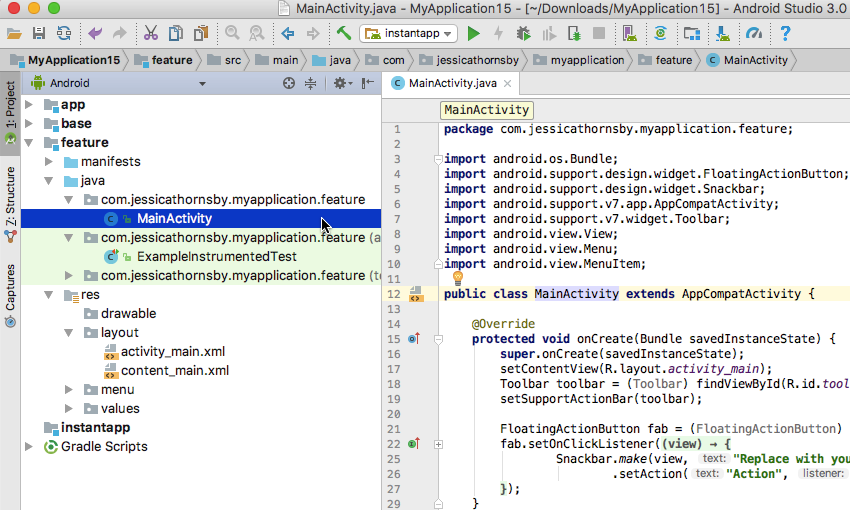Build the project with the green hammer
This screenshot has height=510, width=850.
[344, 34]
